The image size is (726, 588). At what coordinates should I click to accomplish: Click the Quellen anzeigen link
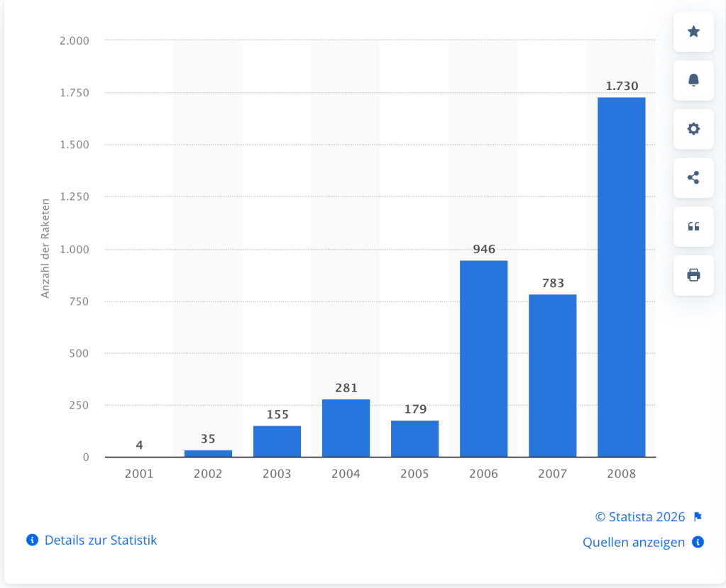coord(634,543)
